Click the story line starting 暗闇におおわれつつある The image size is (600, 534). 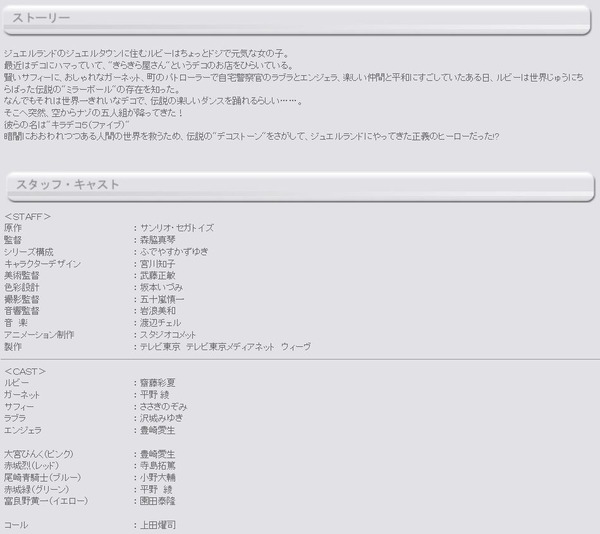[252, 137]
